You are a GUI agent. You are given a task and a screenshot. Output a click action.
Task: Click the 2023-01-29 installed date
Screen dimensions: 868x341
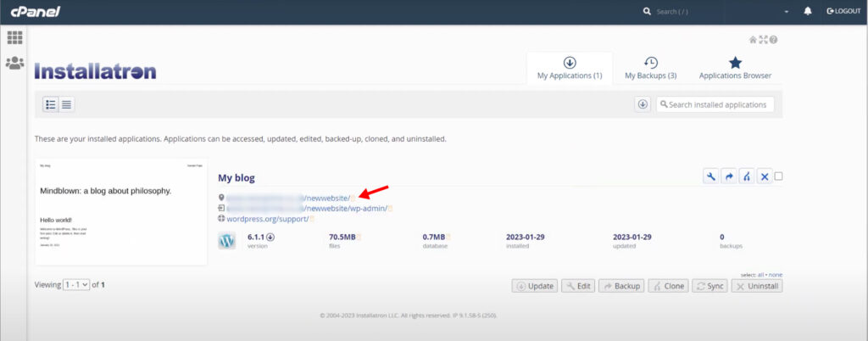tap(526, 237)
